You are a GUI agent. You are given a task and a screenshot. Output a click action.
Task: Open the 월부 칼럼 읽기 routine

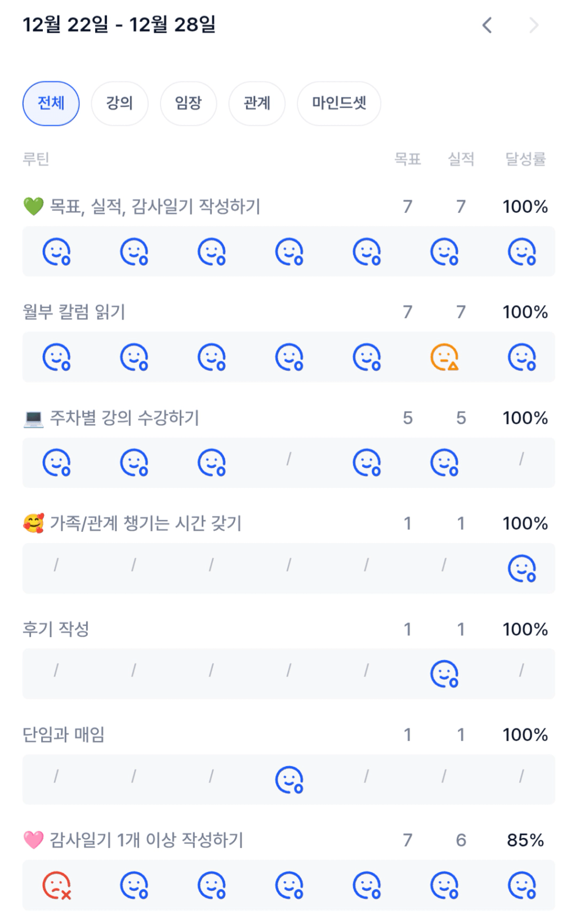[74, 312]
